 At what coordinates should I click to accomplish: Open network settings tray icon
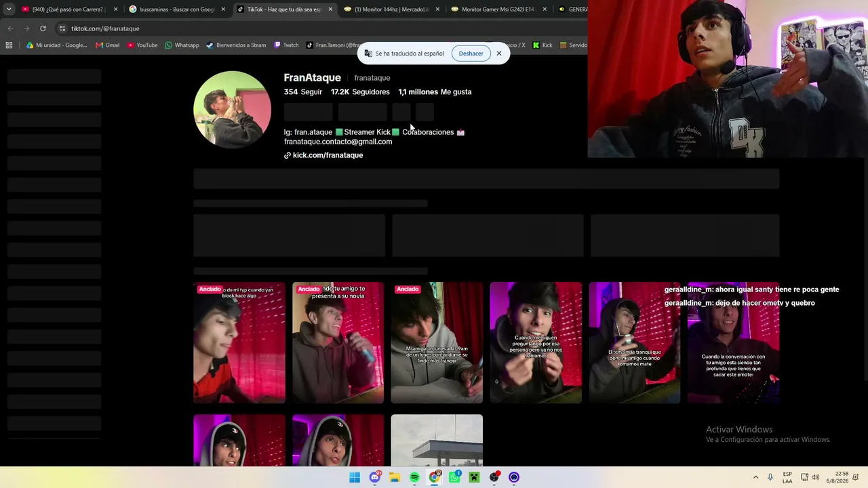(x=804, y=477)
